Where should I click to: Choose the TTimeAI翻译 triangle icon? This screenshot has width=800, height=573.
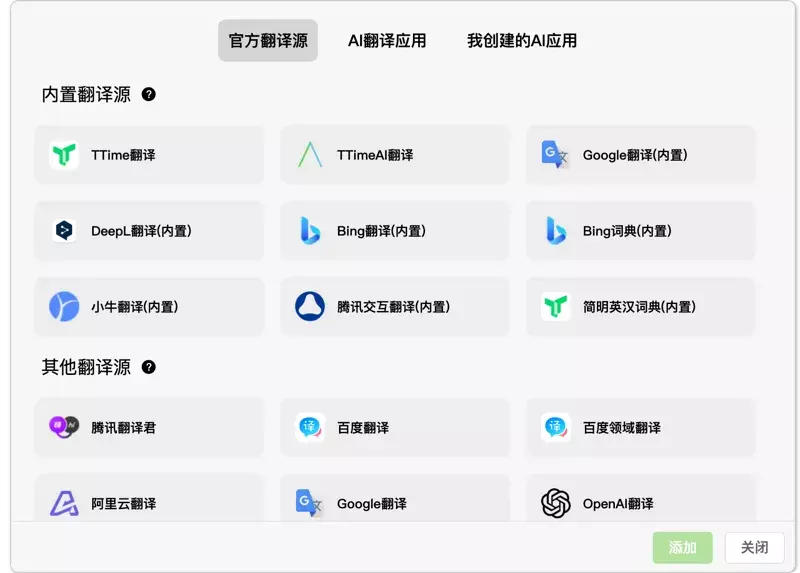tap(310, 155)
